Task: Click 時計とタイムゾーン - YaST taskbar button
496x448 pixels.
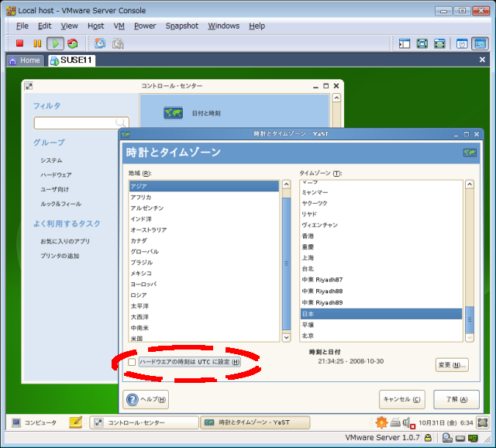Action: tap(255, 422)
